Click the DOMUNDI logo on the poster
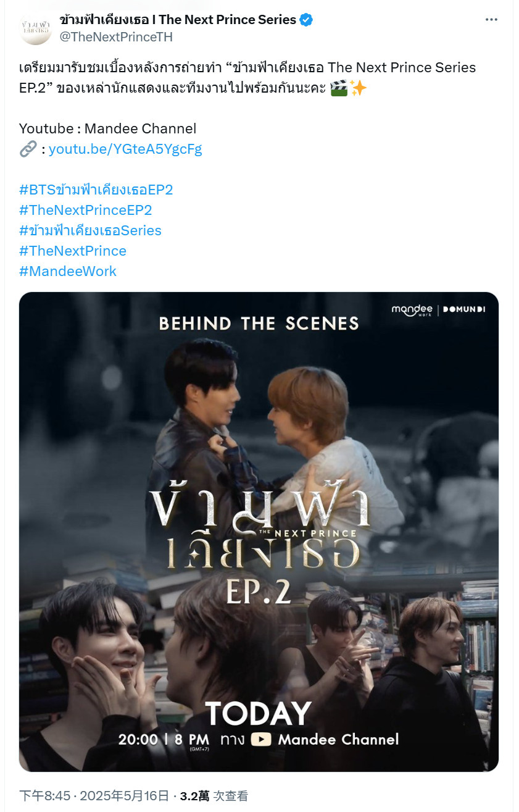Image resolution: width=519 pixels, height=812 pixels. (464, 309)
